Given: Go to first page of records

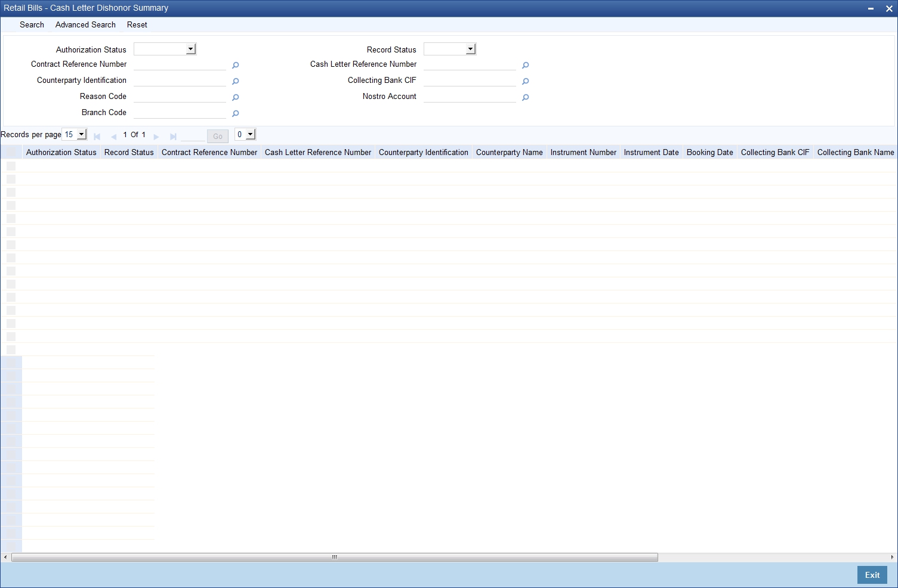Looking at the screenshot, I should pos(97,137).
